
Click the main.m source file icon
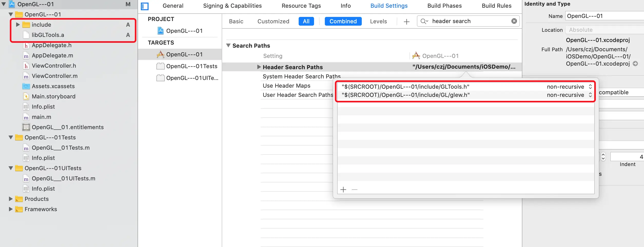(26, 117)
